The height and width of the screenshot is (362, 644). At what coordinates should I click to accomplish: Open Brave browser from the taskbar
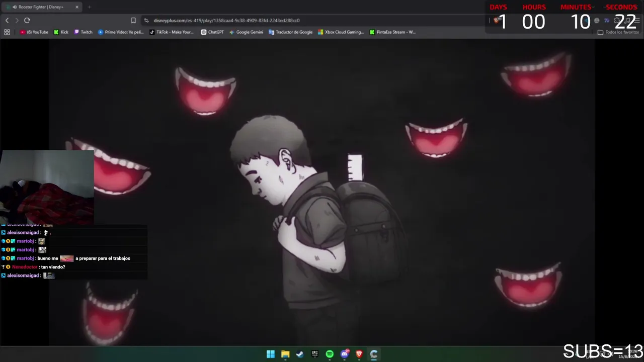(359, 354)
